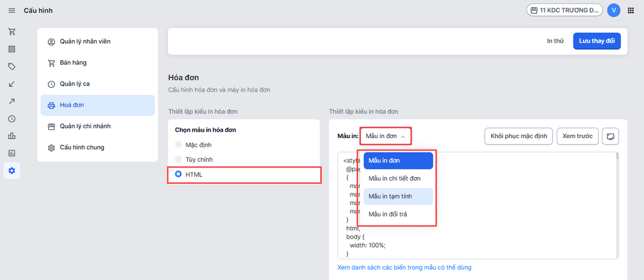Screen dimensions: 644x280
Task: Open the bar chart icon in sidebar
Action: point(12,136)
